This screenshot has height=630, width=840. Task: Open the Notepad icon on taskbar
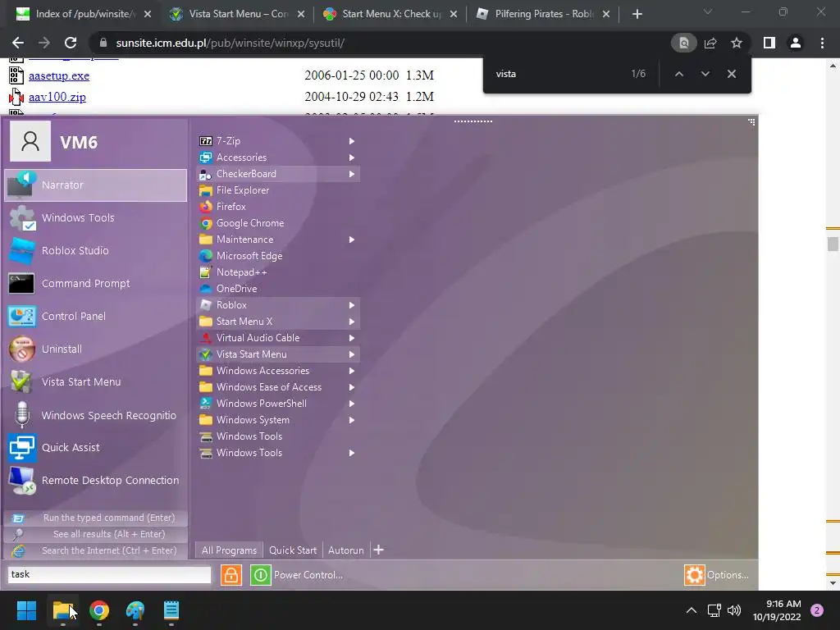pos(171,610)
